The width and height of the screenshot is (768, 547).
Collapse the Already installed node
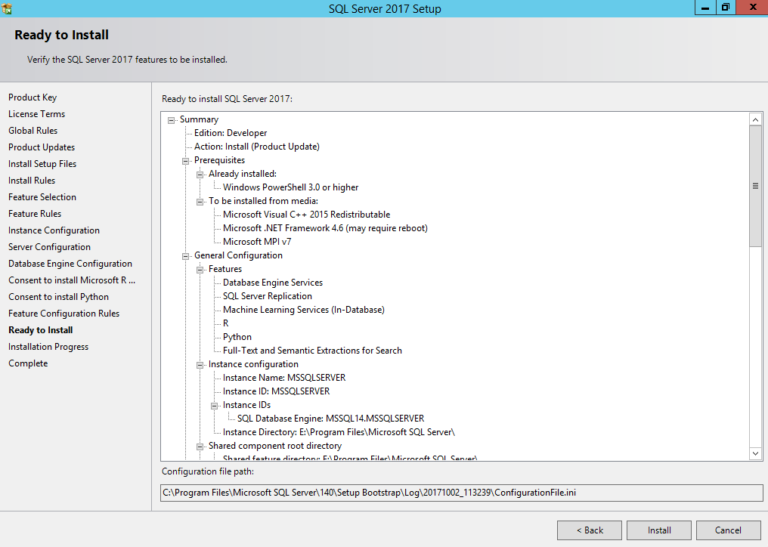(x=200, y=174)
